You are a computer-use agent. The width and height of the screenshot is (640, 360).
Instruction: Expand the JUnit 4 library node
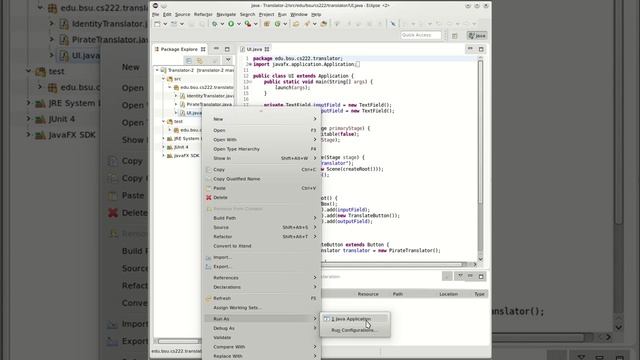pyautogui.click(x=163, y=147)
